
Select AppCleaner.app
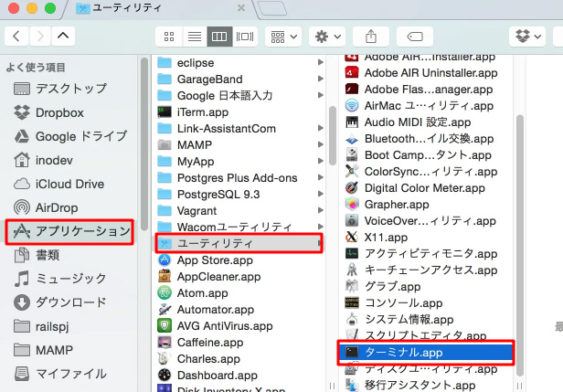(x=239, y=276)
